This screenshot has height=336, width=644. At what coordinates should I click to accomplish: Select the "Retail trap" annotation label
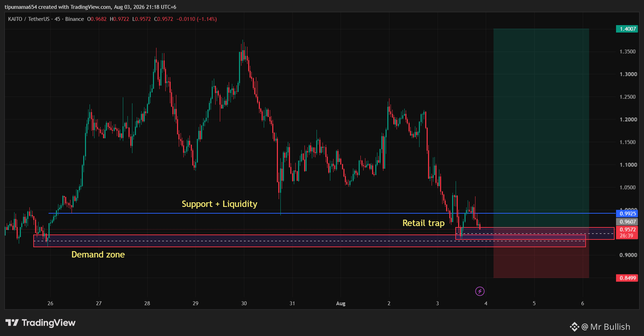click(423, 223)
